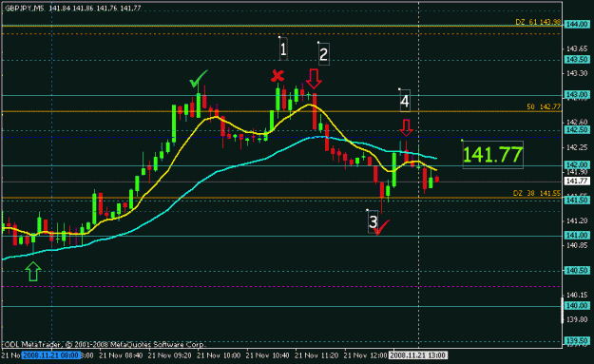The image size is (594, 364).
Task: Click the 139.80 price scale value
Action: click(577, 319)
